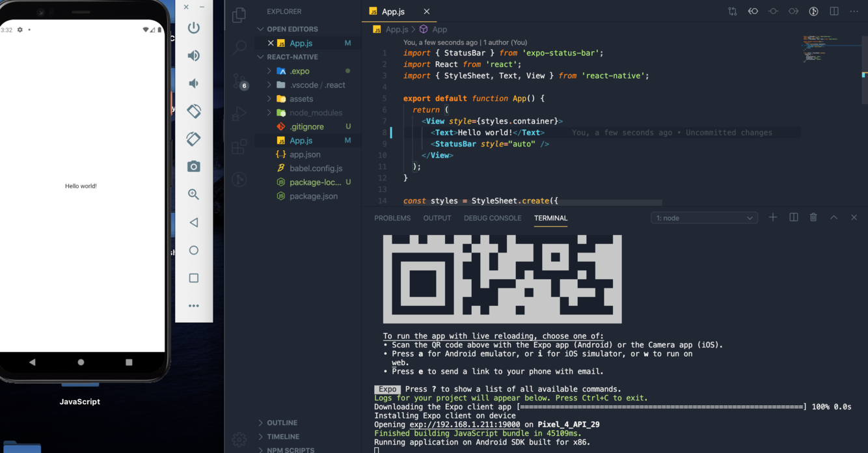
Task: Switch to the OUTPUT tab
Action: (x=437, y=218)
